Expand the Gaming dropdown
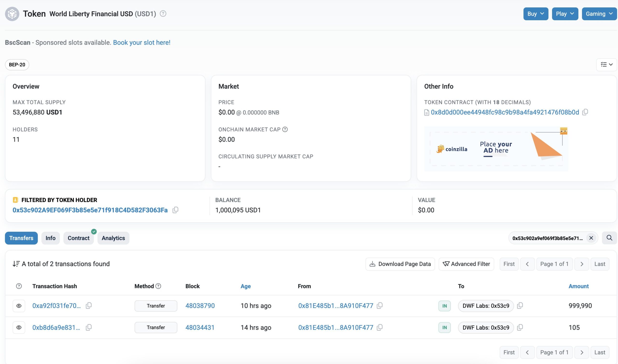This screenshot has height=364, width=618. pos(599,14)
